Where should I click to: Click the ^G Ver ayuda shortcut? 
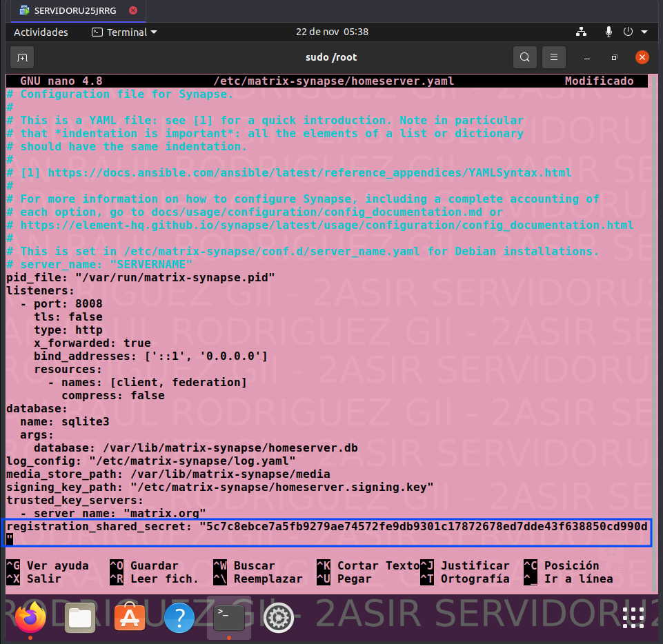[x=48, y=566]
